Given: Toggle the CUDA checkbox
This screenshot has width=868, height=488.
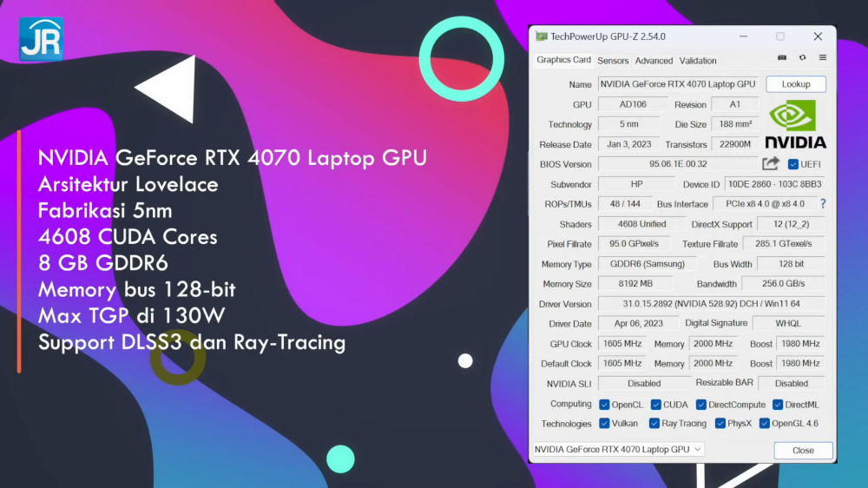Looking at the screenshot, I should click(656, 405).
